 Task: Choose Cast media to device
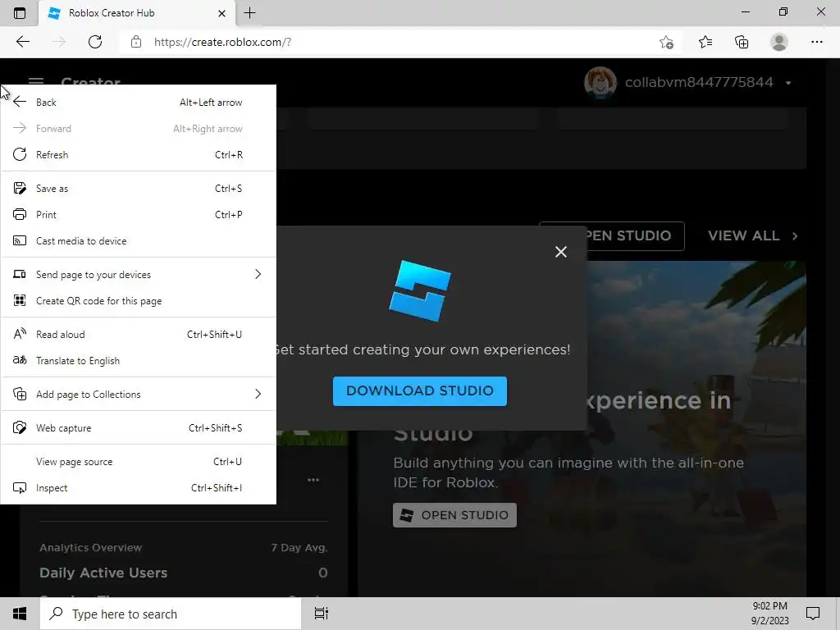(138, 241)
